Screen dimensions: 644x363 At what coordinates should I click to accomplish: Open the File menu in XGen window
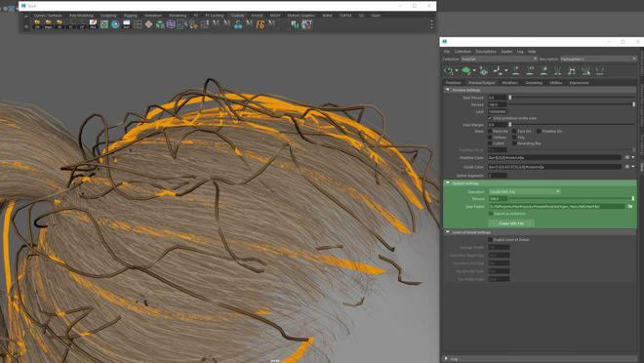pos(447,52)
